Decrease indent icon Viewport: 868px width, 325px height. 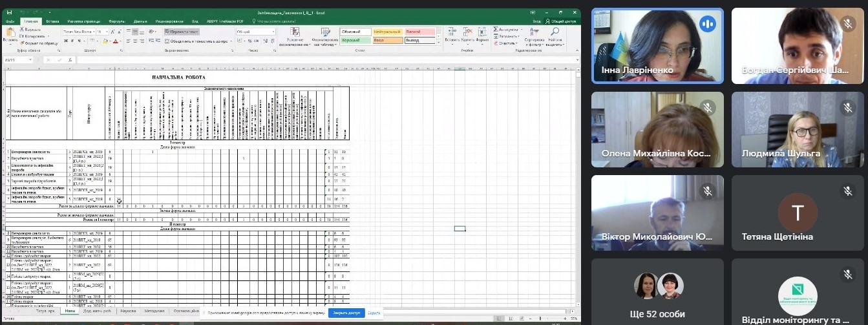(151, 41)
